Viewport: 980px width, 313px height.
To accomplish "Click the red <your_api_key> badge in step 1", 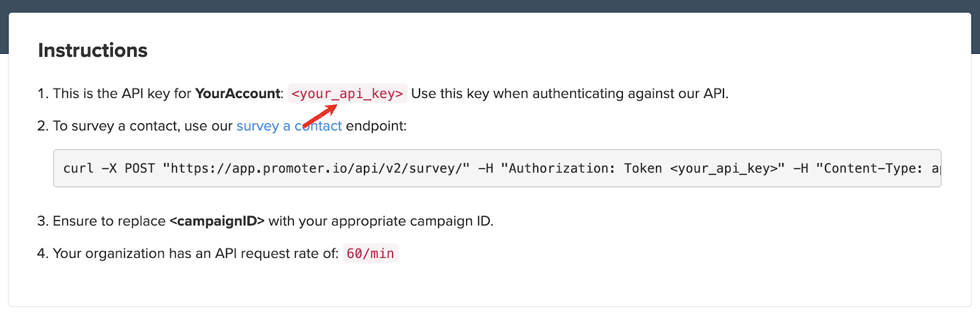I will tap(347, 94).
